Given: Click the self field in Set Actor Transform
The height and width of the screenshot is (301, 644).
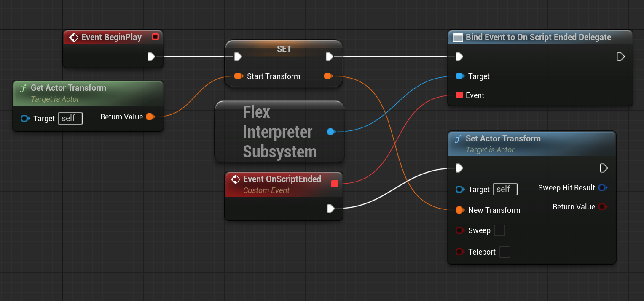Looking at the screenshot, I should tap(505, 190).
